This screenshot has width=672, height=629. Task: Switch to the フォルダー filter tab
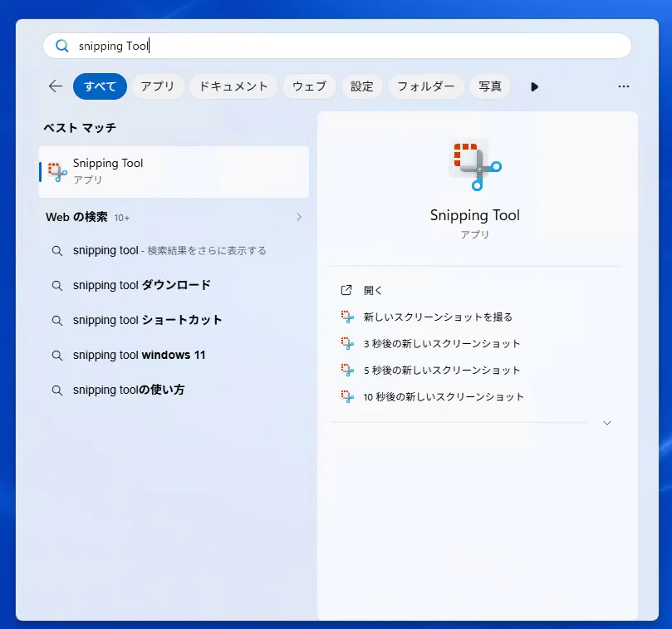pyautogui.click(x=426, y=86)
